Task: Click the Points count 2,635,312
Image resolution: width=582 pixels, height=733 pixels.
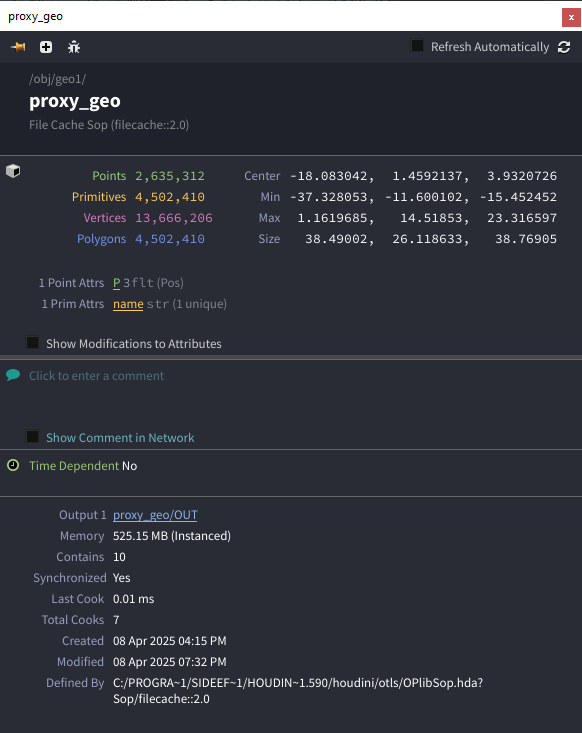Action: (170, 176)
